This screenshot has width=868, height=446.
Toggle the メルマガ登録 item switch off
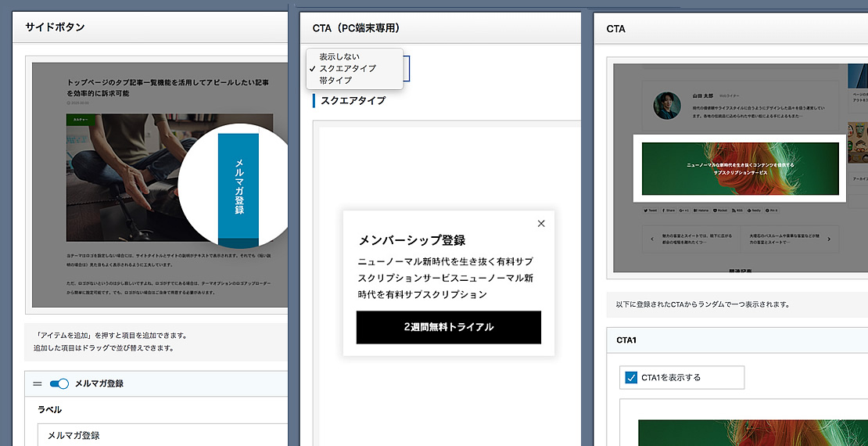coord(59,383)
